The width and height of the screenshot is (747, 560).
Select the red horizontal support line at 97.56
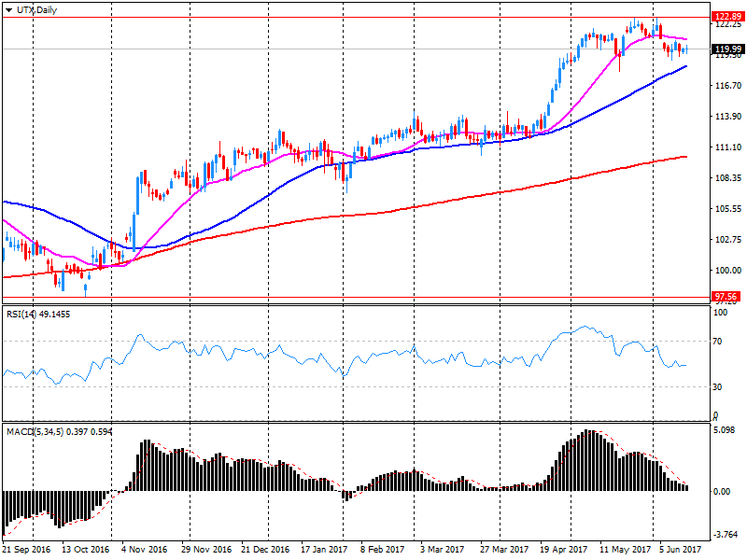click(x=357, y=297)
